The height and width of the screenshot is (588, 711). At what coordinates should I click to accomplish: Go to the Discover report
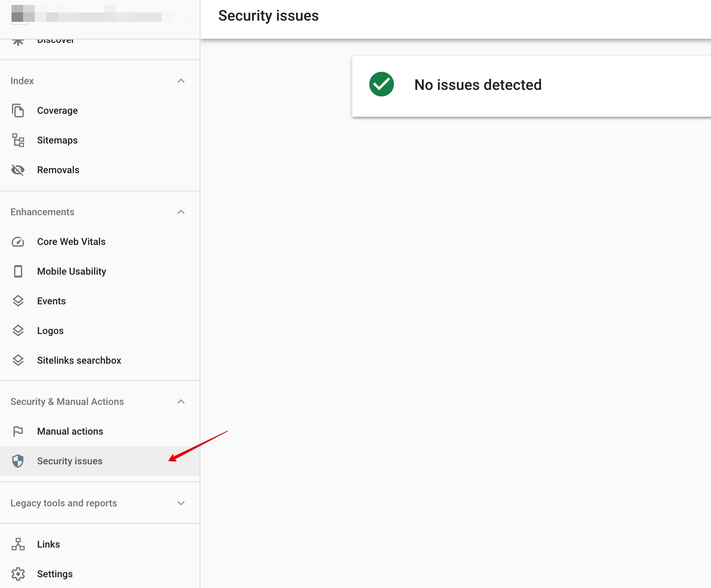tap(55, 41)
